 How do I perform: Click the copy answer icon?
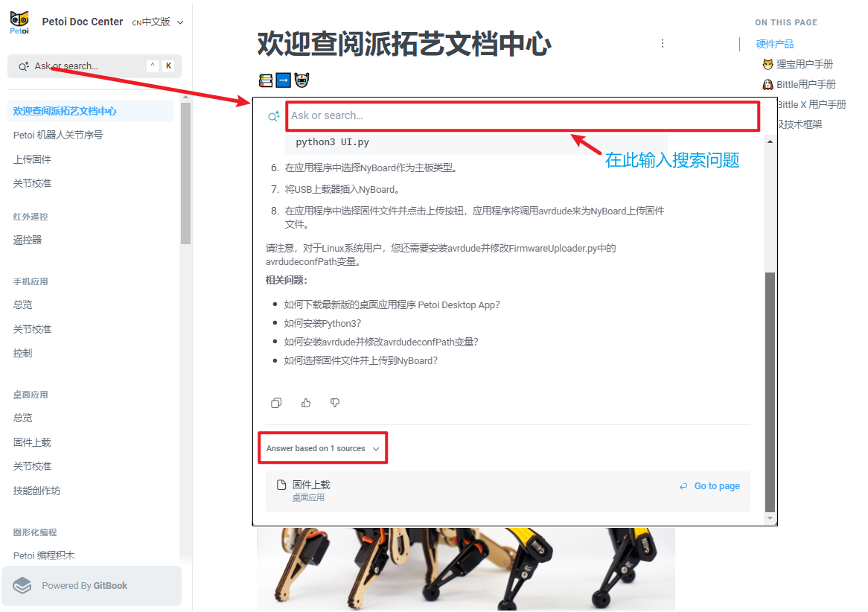coord(276,403)
